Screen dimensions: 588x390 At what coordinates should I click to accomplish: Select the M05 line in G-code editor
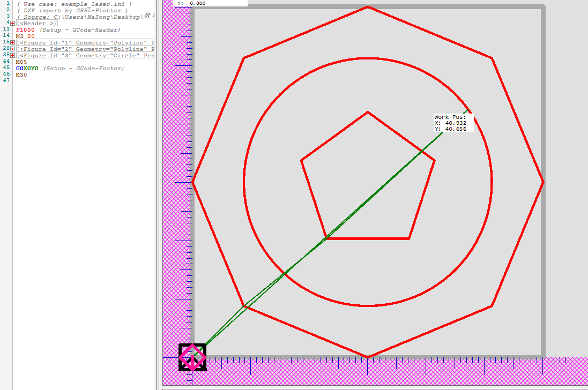(x=21, y=62)
